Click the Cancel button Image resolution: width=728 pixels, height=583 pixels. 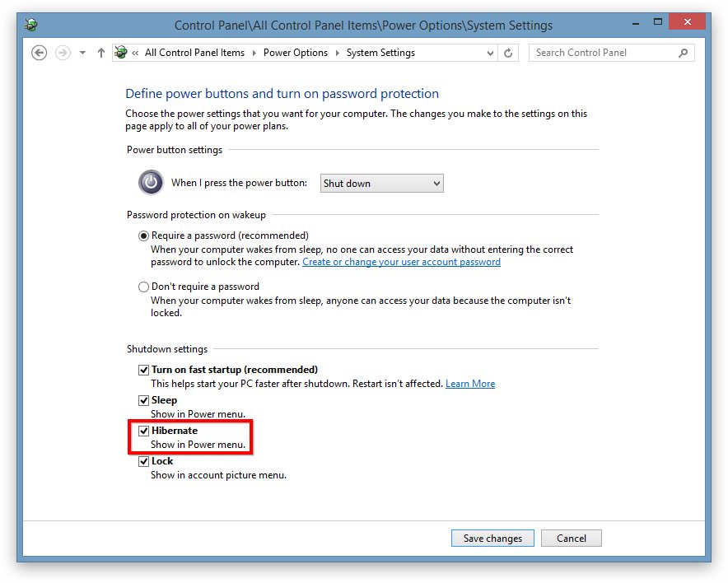571,539
